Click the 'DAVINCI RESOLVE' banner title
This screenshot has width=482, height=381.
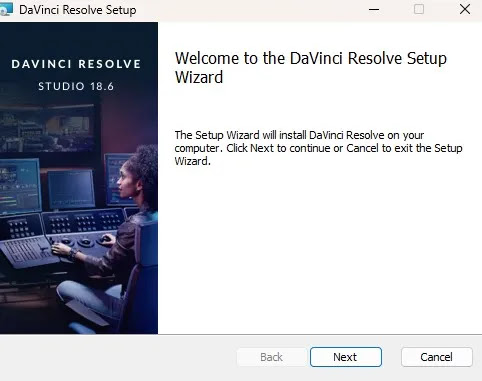click(76, 64)
